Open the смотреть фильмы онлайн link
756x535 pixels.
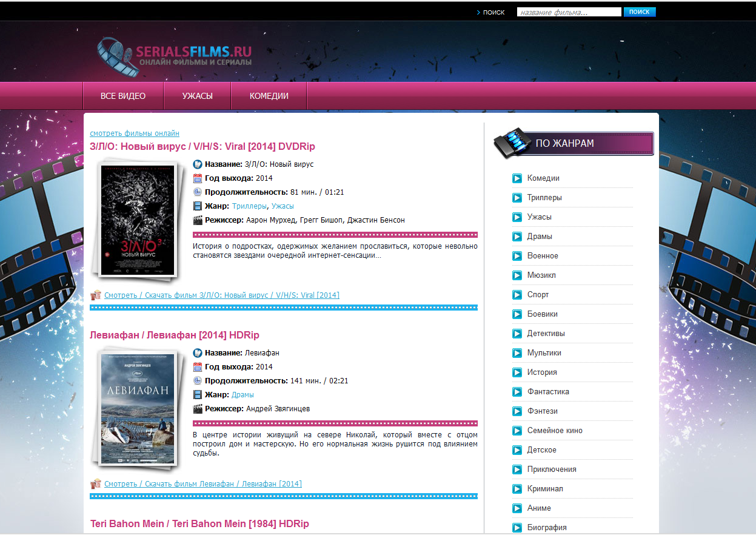(x=135, y=133)
